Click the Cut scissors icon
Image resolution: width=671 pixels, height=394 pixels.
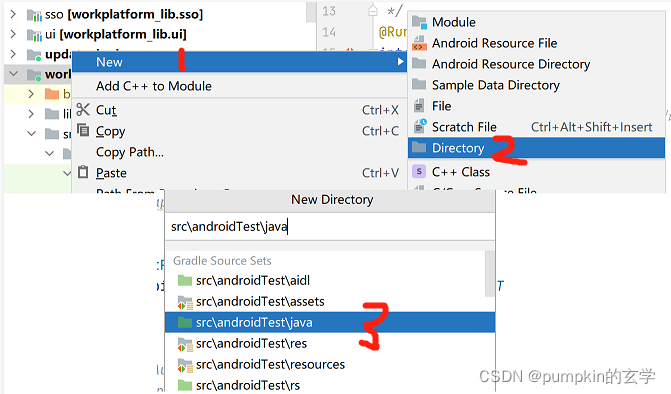(x=83, y=110)
